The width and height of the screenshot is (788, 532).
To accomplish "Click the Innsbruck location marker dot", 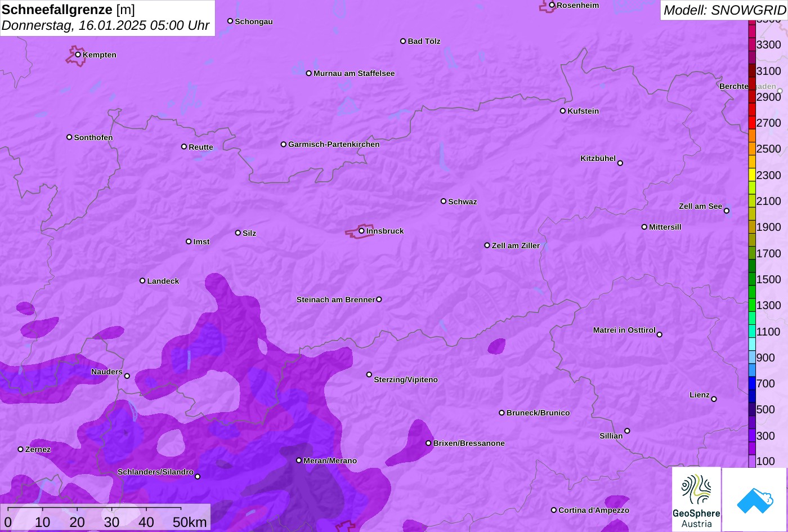I will 361,231.
